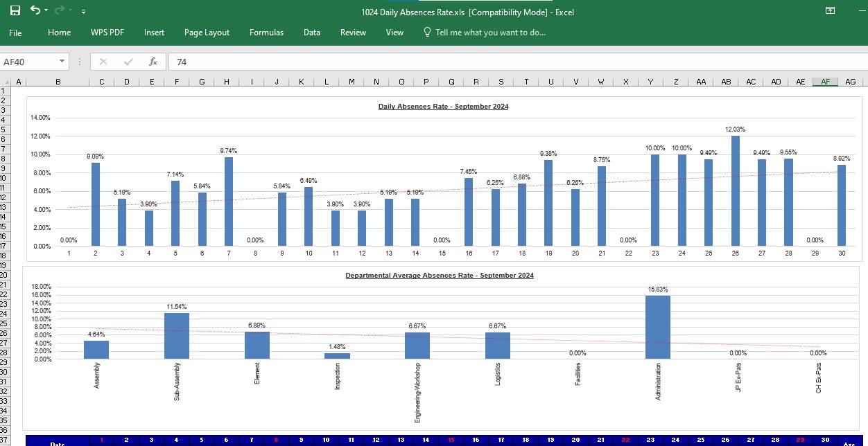
Task: Click the CH Ex-Pats axis label
Action: [x=818, y=377]
